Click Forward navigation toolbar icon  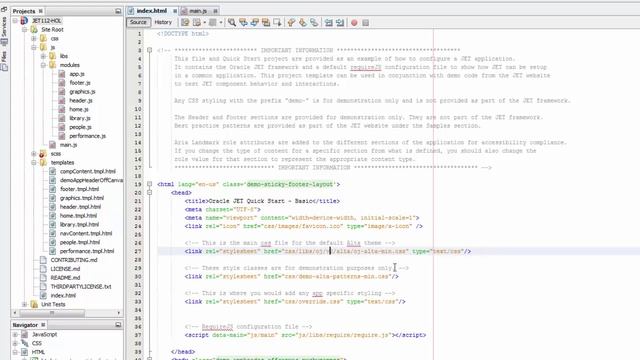pyautogui.click(x=213, y=22)
